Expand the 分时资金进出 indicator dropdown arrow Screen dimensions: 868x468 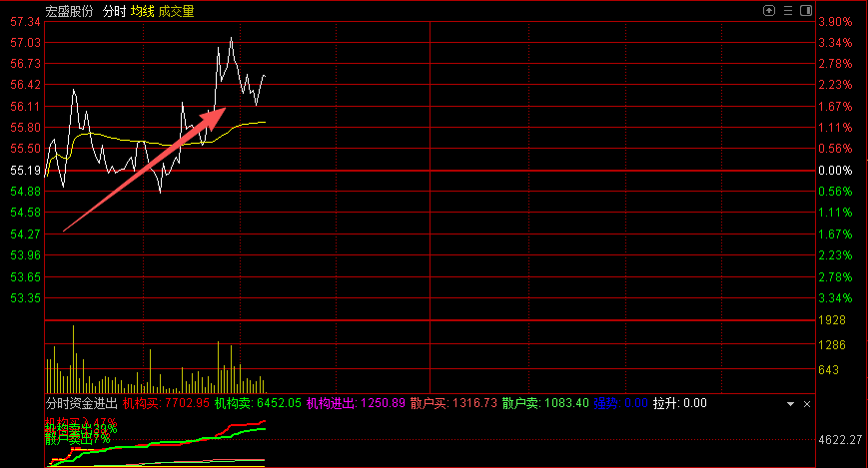tap(791, 404)
